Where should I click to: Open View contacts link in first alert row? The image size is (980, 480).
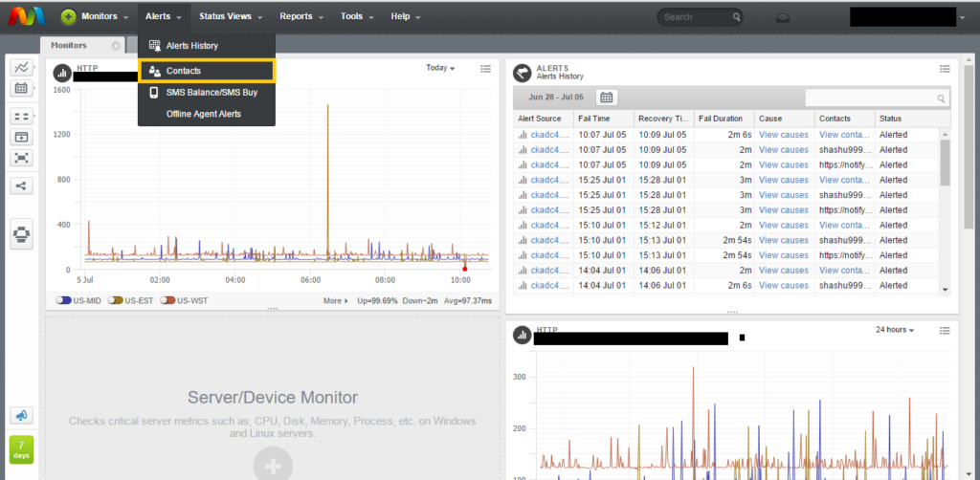click(845, 135)
